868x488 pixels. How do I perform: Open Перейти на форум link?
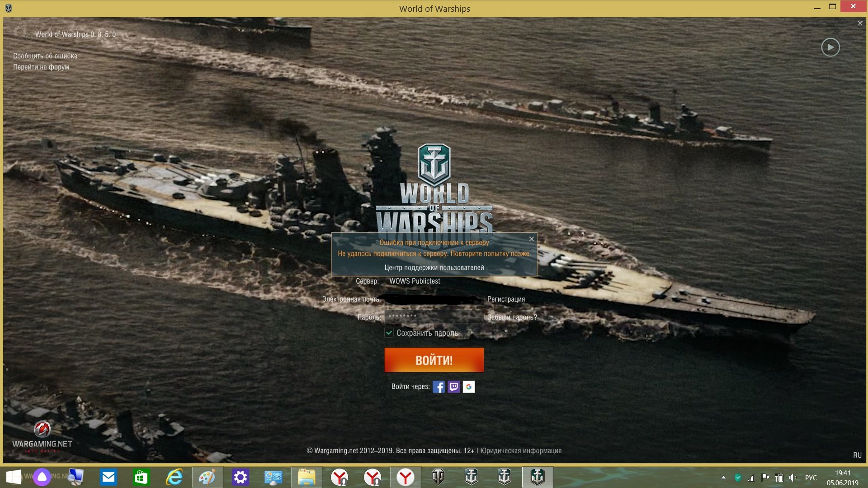41,67
